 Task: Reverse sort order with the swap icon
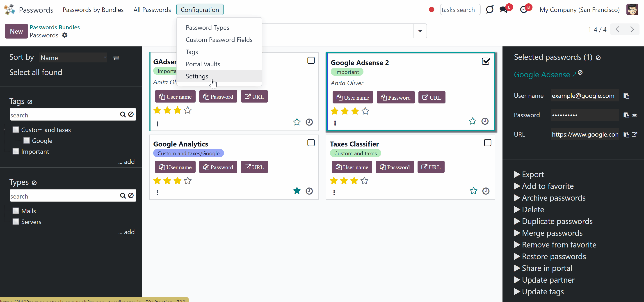click(x=116, y=58)
